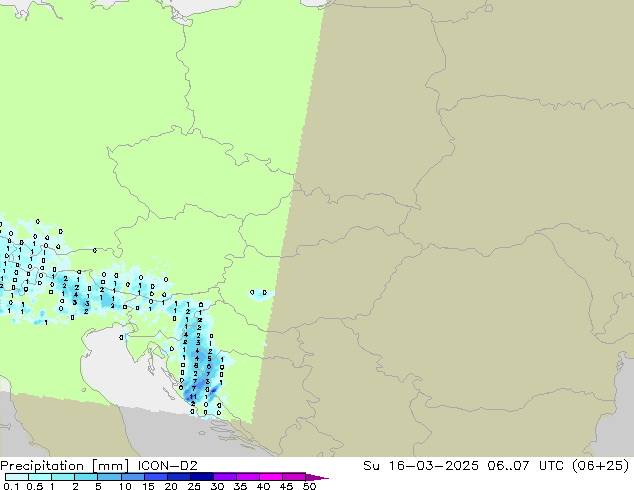Click the 'Su' weekday label
This screenshot has height=490, width=634.
[x=371, y=466]
